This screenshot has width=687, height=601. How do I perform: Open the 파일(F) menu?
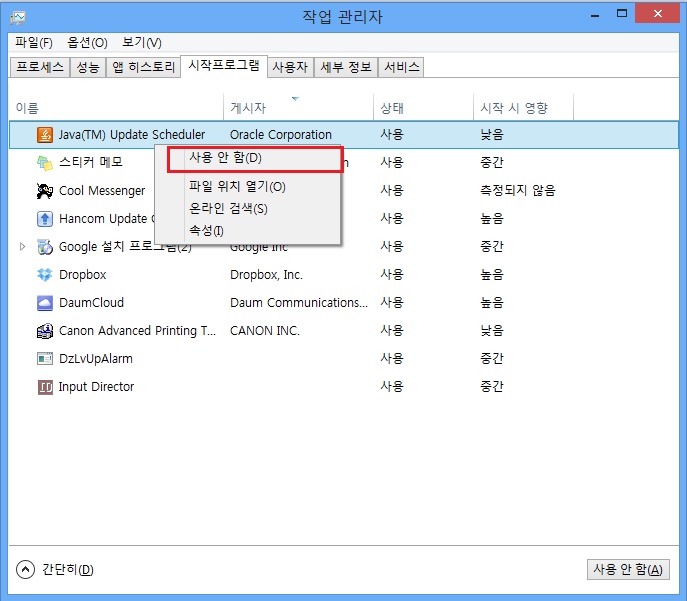pos(34,42)
